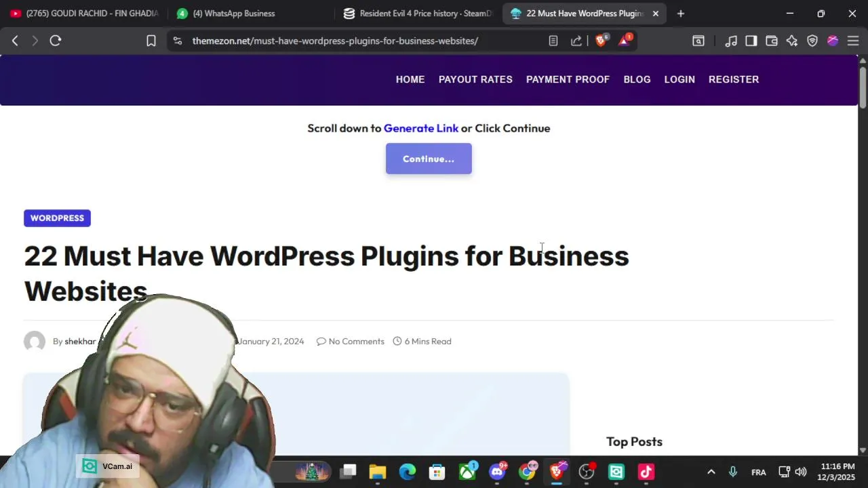Click the No Comments link
The width and height of the screenshot is (868, 488).
[351, 341]
